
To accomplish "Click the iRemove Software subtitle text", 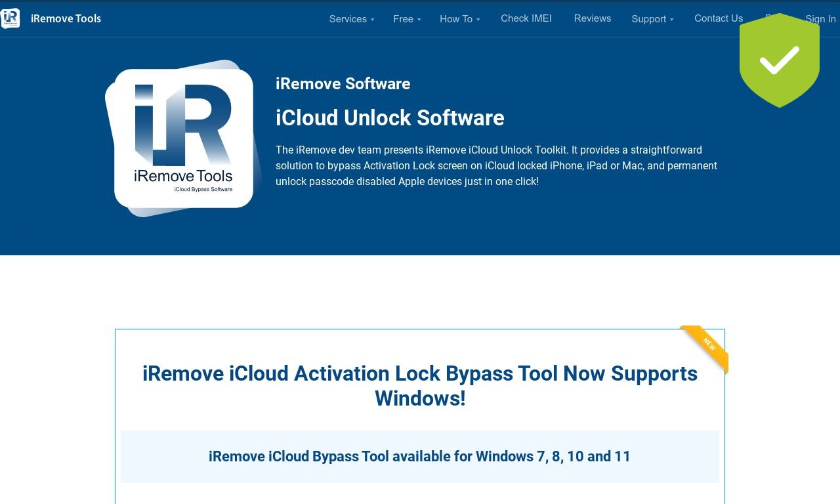I will (x=343, y=83).
